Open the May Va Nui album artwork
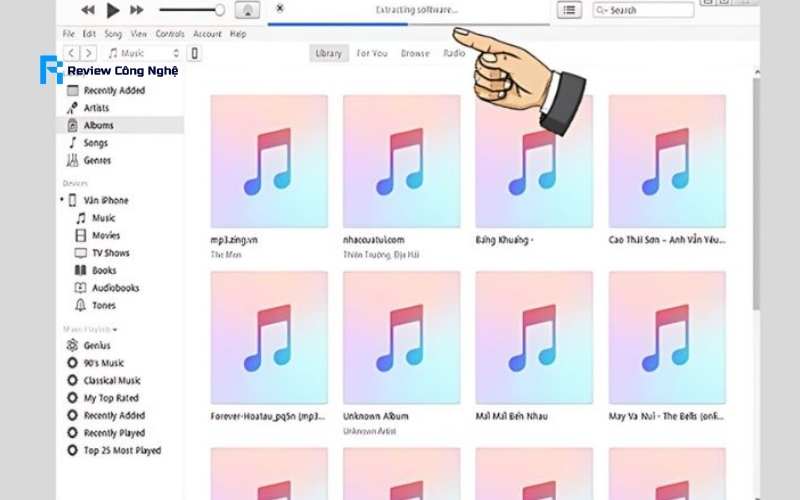The height and width of the screenshot is (500, 800). click(667, 337)
